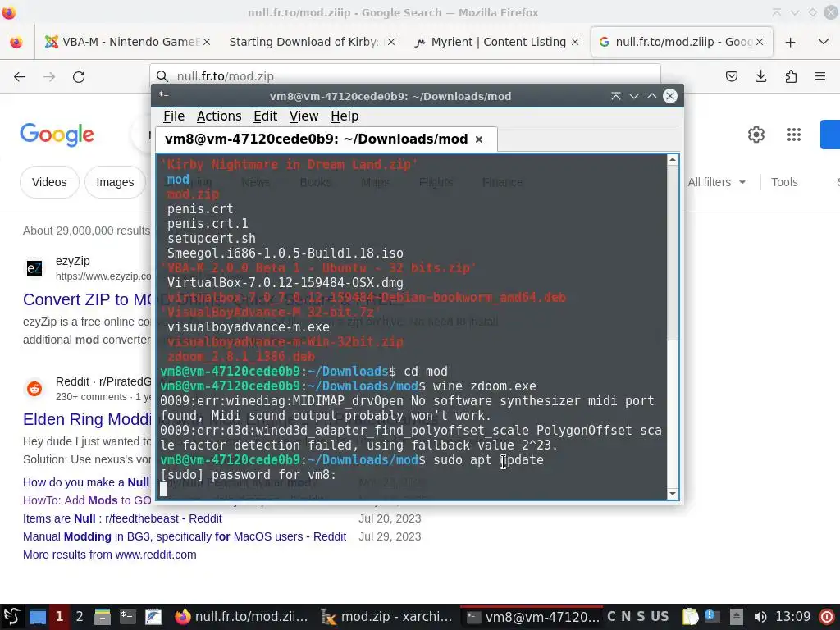Open the Google apps grid
840x630 pixels.
click(794, 135)
